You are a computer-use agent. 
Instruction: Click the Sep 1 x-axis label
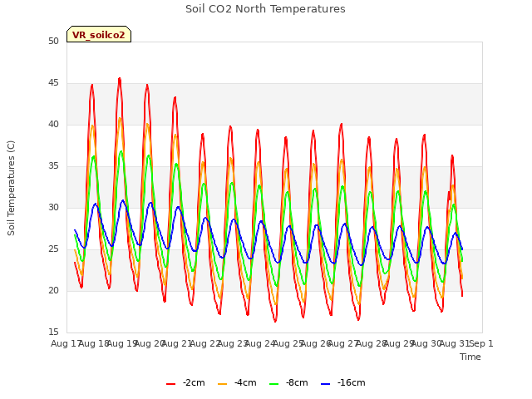point(481,343)
